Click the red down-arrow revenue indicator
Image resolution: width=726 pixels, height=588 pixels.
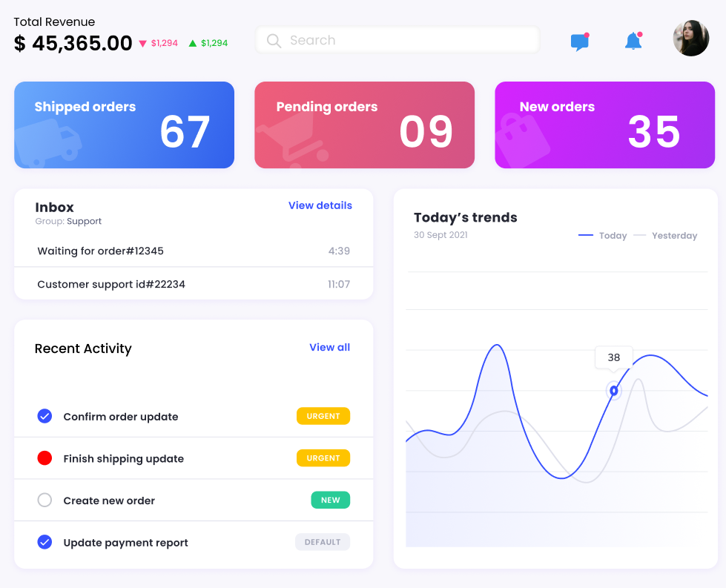coord(143,44)
